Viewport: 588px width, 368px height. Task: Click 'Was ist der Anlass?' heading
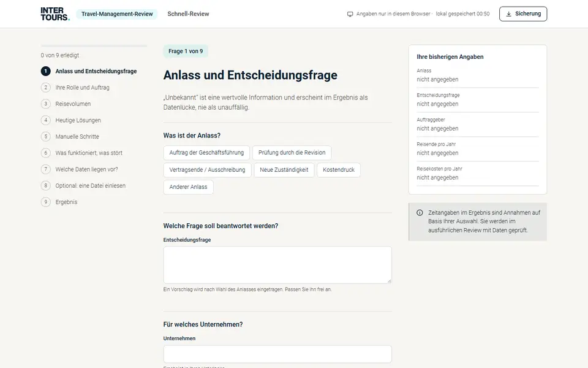coord(192,136)
